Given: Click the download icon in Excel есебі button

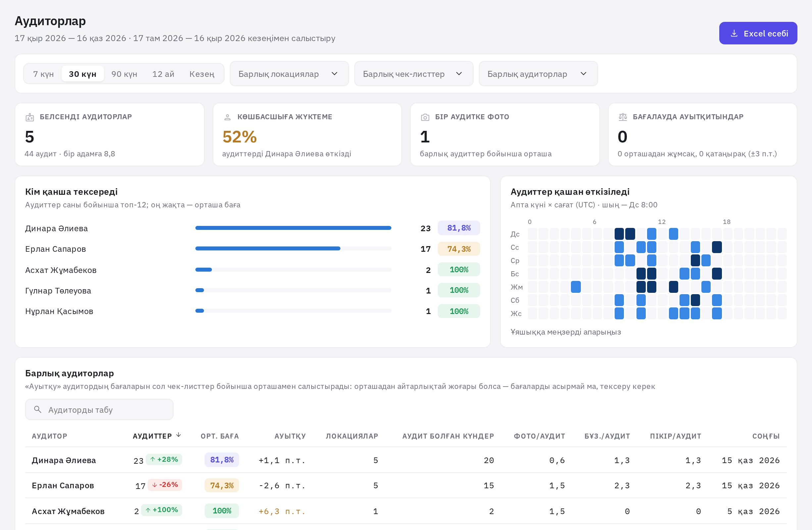Looking at the screenshot, I should point(734,33).
